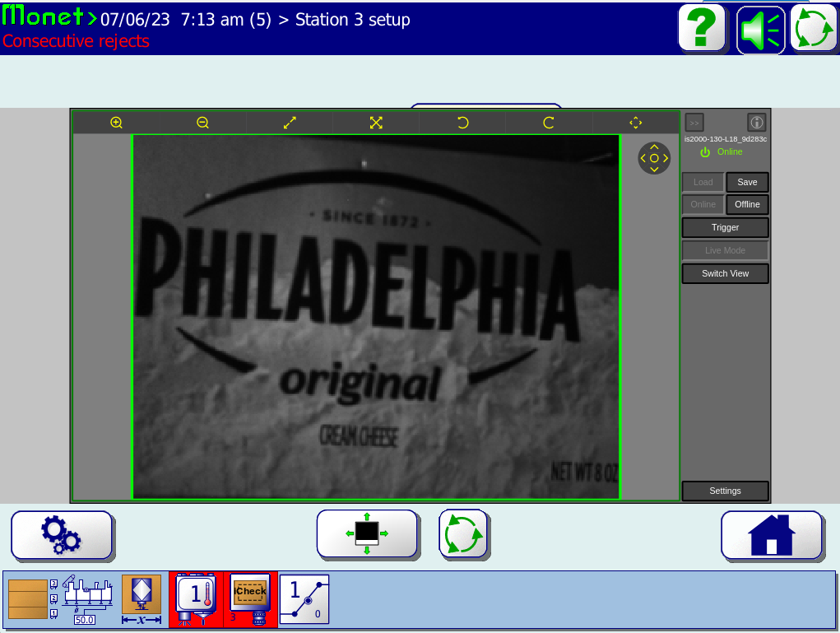The image size is (840, 633).
Task: Click the crossed-arrows full-size view icon
Action: click(x=376, y=123)
